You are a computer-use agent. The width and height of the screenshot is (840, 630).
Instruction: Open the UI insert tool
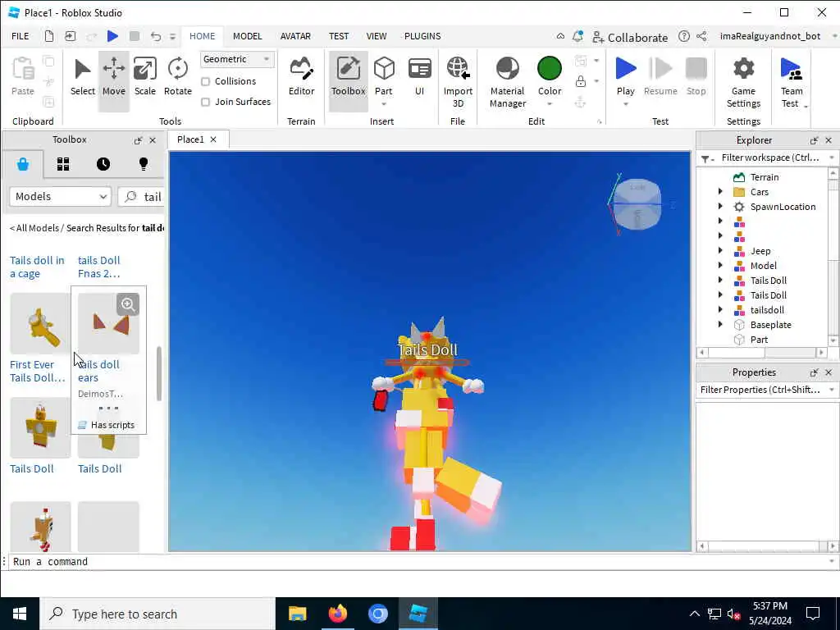tap(419, 78)
